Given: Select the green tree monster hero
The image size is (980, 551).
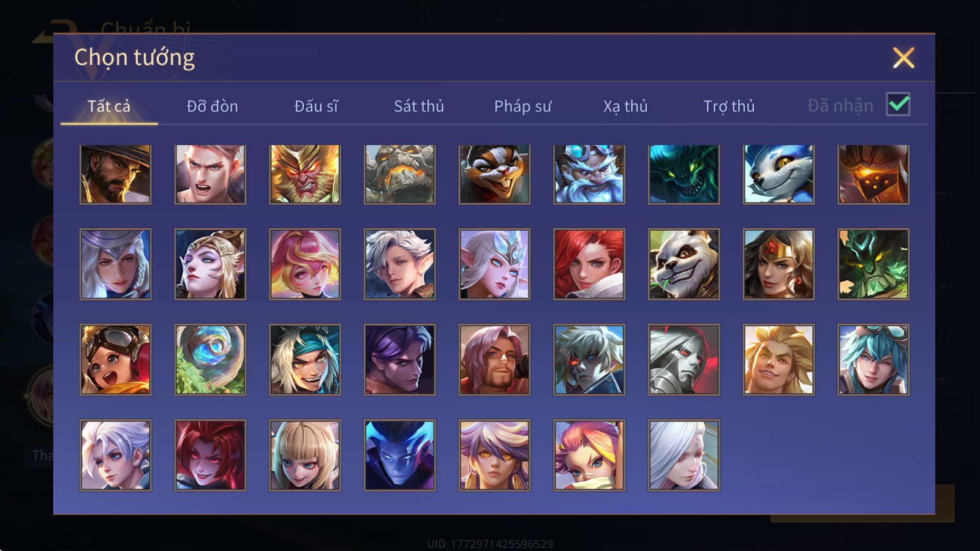Looking at the screenshot, I should 873,264.
